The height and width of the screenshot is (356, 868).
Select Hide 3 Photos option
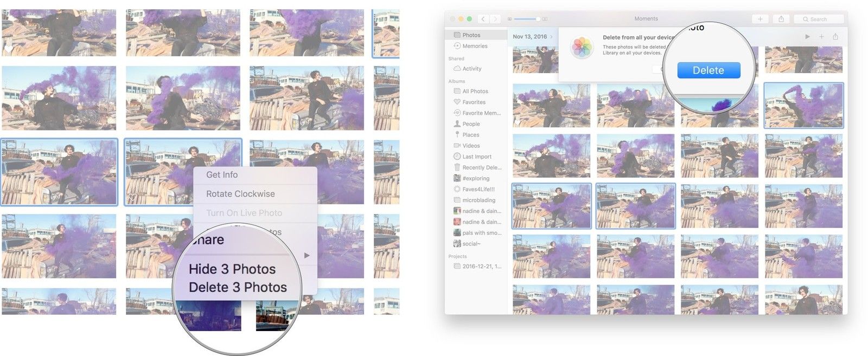tap(232, 269)
